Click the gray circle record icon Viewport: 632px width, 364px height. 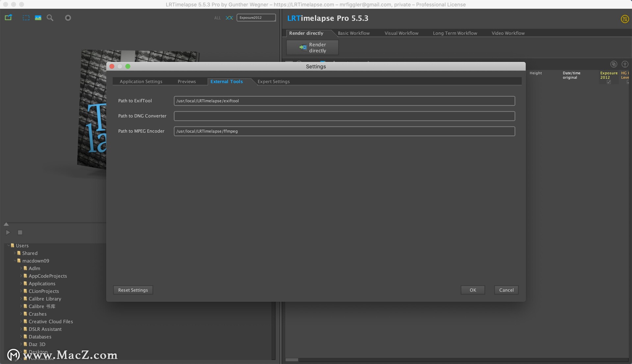(68, 18)
